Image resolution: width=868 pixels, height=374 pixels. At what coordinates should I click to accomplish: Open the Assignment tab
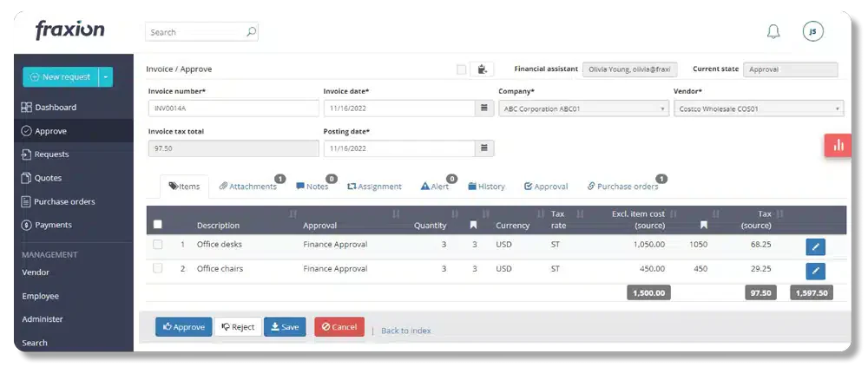click(374, 187)
